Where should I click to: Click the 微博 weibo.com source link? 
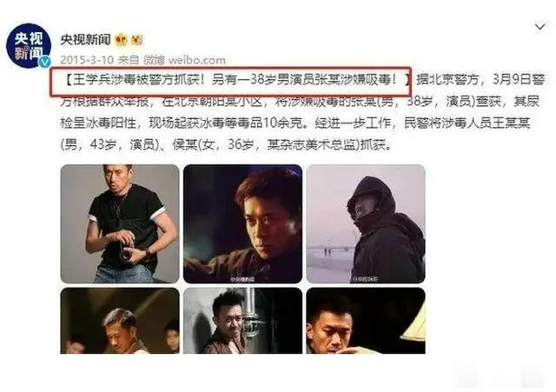[184, 60]
